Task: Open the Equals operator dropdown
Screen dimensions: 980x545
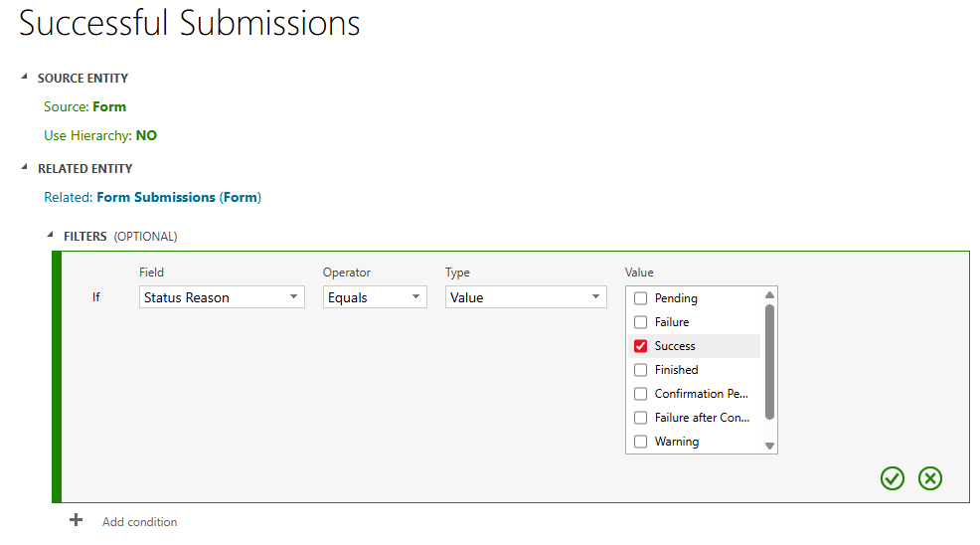Action: [x=375, y=297]
